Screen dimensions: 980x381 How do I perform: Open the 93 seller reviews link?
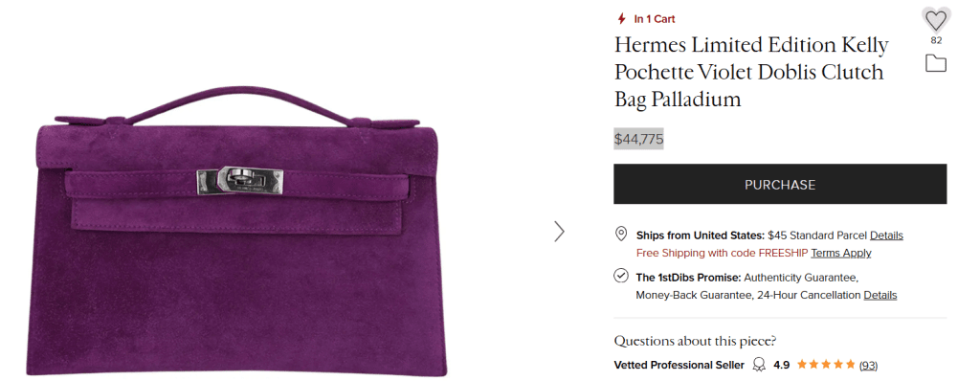click(868, 365)
